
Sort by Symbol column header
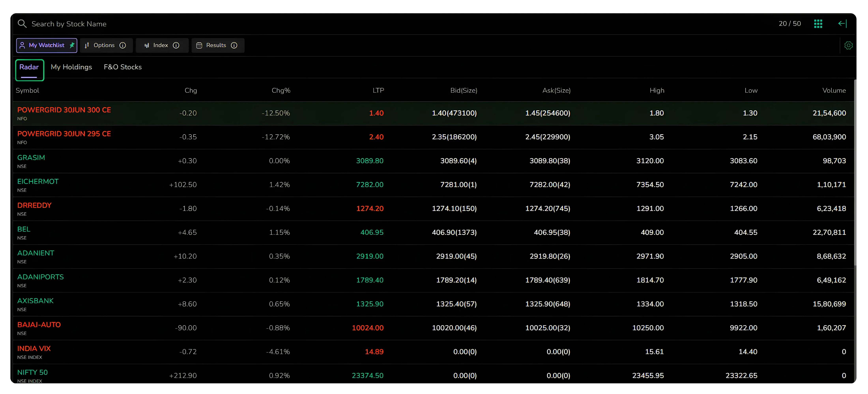coord(27,90)
